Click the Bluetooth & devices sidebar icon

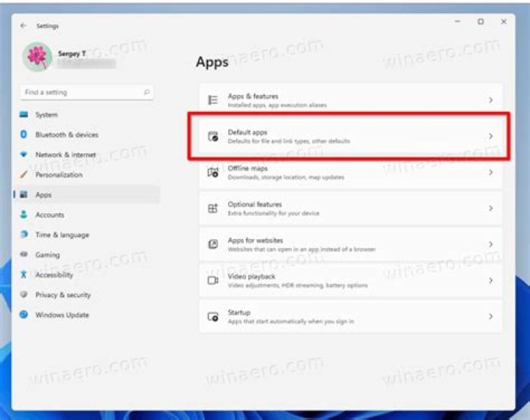(x=24, y=135)
